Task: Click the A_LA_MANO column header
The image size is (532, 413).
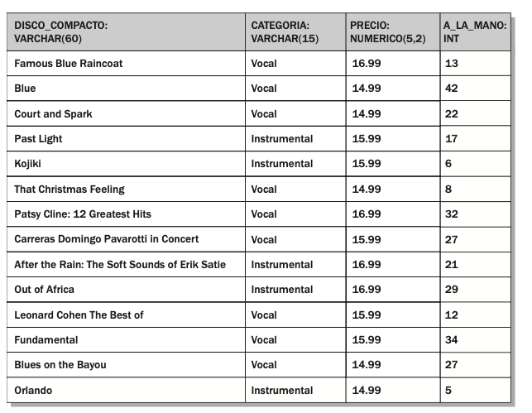Action: pyautogui.click(x=474, y=32)
